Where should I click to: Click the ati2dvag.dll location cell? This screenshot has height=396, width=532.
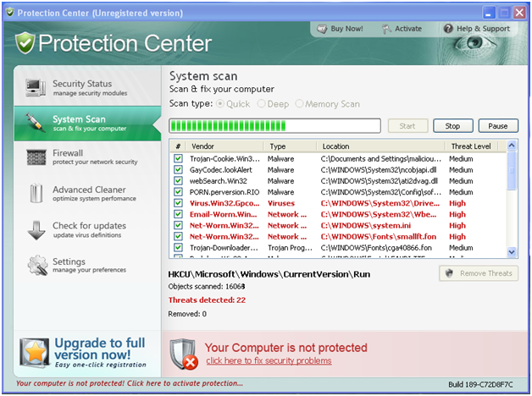[x=379, y=181]
